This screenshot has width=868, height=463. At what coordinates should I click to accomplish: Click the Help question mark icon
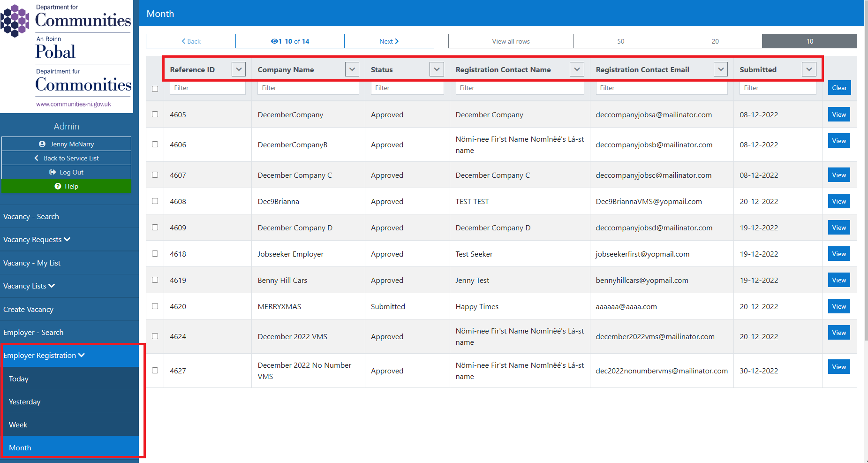click(58, 186)
